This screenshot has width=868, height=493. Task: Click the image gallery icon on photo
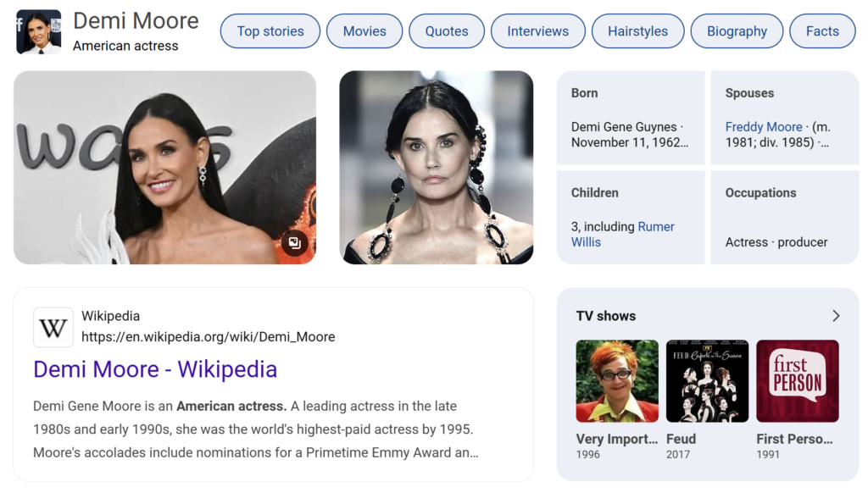(x=294, y=243)
